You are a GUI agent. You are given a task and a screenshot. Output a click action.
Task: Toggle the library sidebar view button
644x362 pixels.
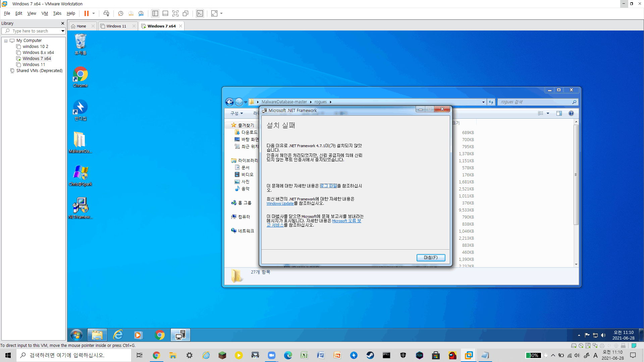point(155,13)
